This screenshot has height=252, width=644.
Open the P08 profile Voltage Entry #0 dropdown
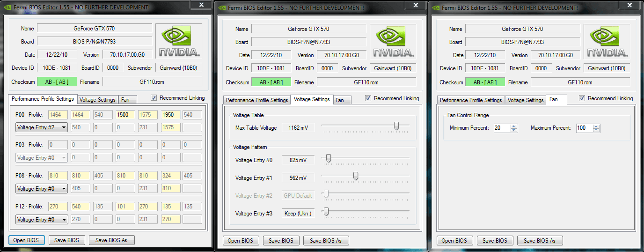(42, 189)
